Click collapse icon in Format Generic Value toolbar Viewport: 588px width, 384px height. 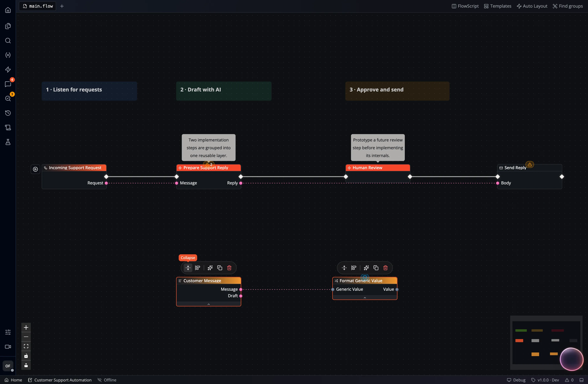click(344, 268)
